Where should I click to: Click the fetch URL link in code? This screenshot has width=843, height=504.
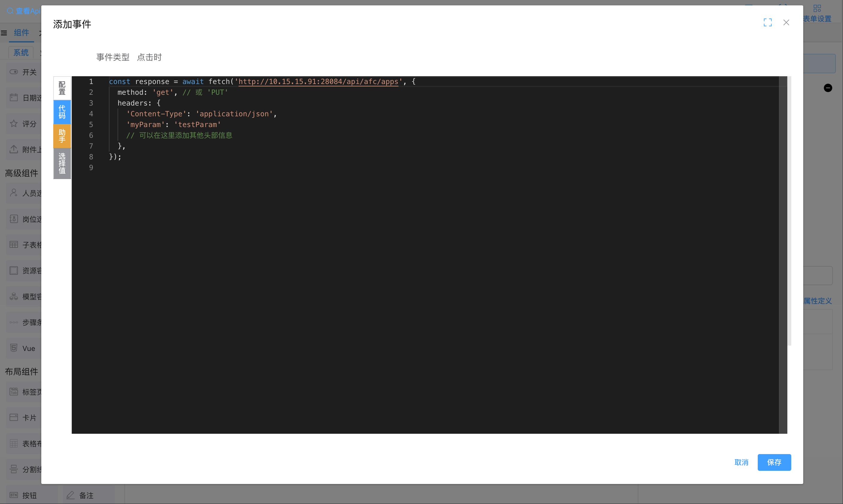(x=318, y=82)
